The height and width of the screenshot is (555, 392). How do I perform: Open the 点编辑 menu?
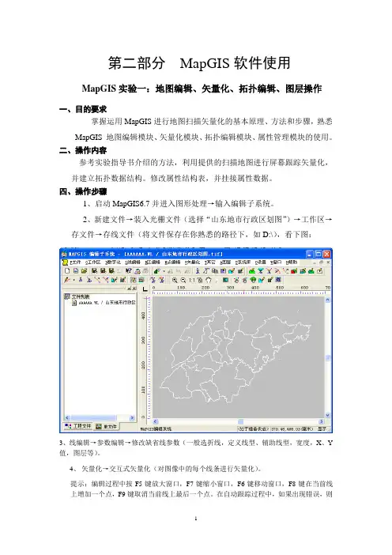click(172, 262)
